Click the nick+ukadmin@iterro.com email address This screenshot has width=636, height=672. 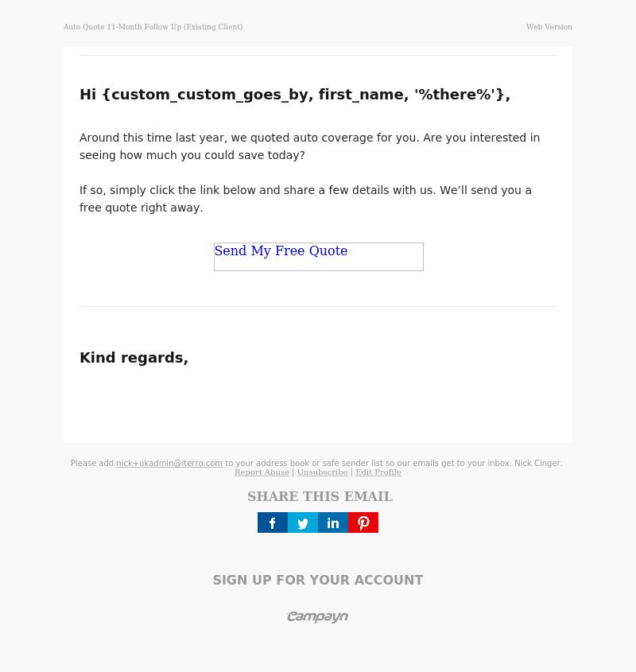tap(169, 463)
